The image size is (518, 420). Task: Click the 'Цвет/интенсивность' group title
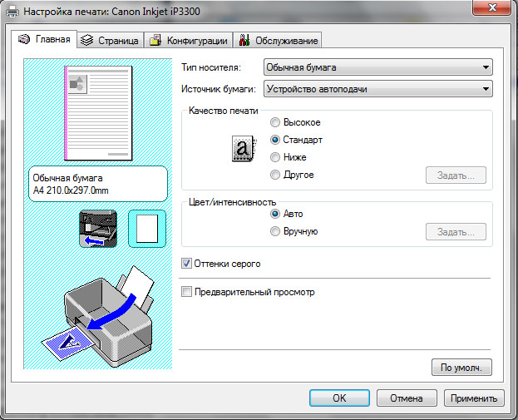click(x=232, y=202)
